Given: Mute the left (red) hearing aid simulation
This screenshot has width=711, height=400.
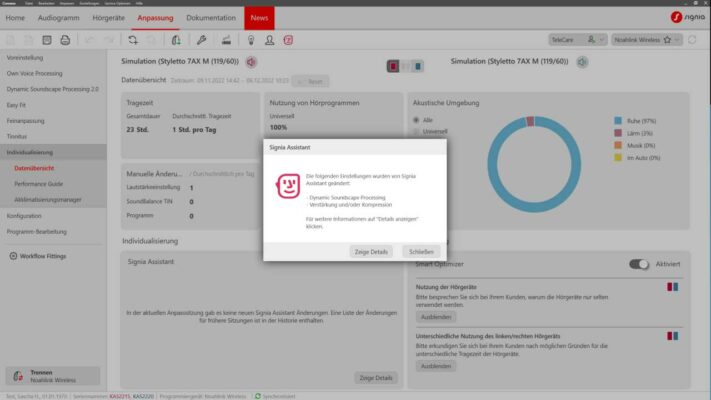Looking at the screenshot, I should coord(251,62).
